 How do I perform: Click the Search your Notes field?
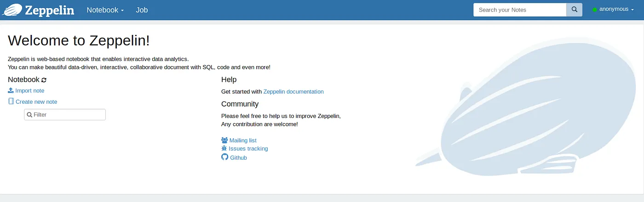520,10
